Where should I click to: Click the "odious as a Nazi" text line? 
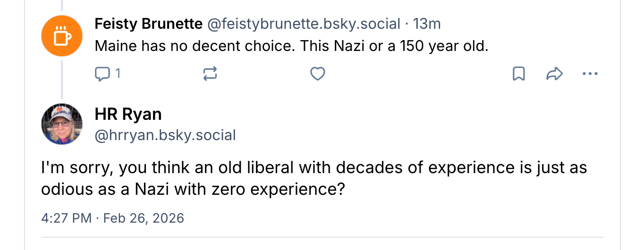point(194,189)
